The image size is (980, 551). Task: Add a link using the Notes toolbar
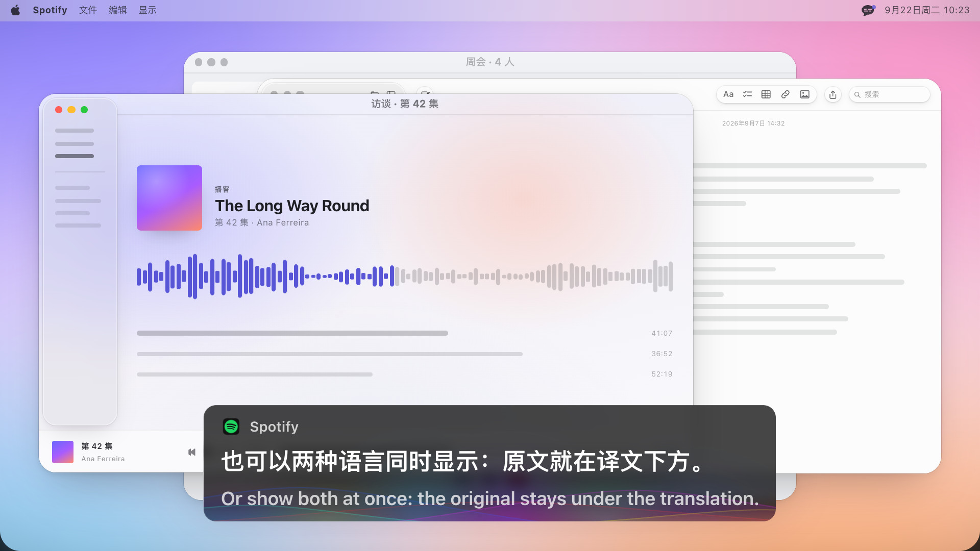coord(786,94)
